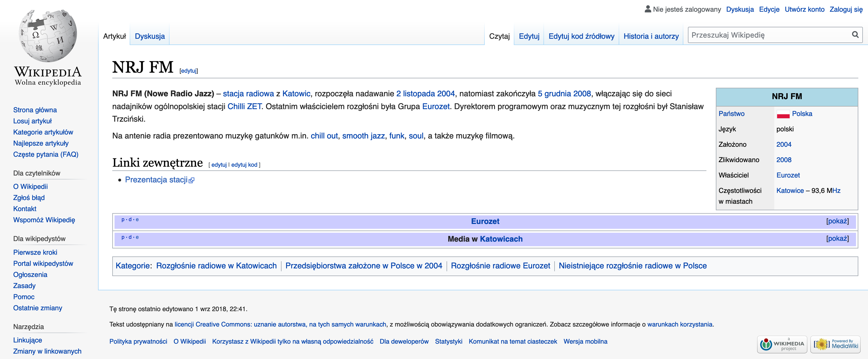The width and height of the screenshot is (868, 359).
Task: Click the Wikipedia globe logo
Action: click(x=48, y=36)
